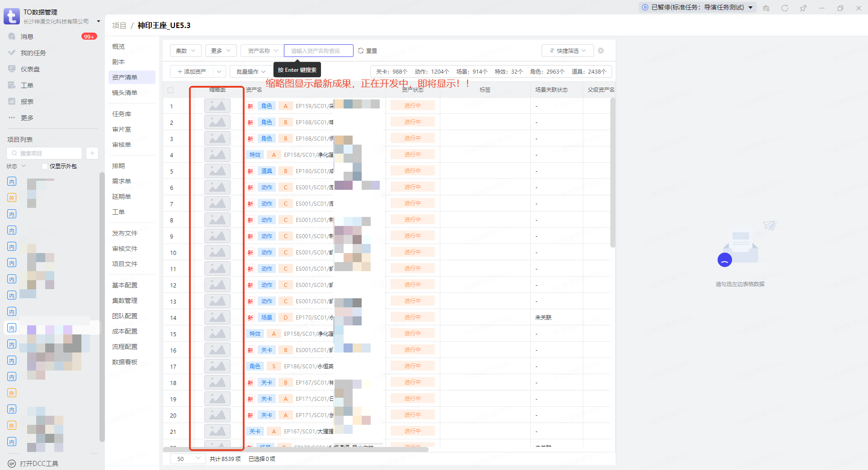Click the 添加资产 button
868x470 pixels.
point(192,71)
